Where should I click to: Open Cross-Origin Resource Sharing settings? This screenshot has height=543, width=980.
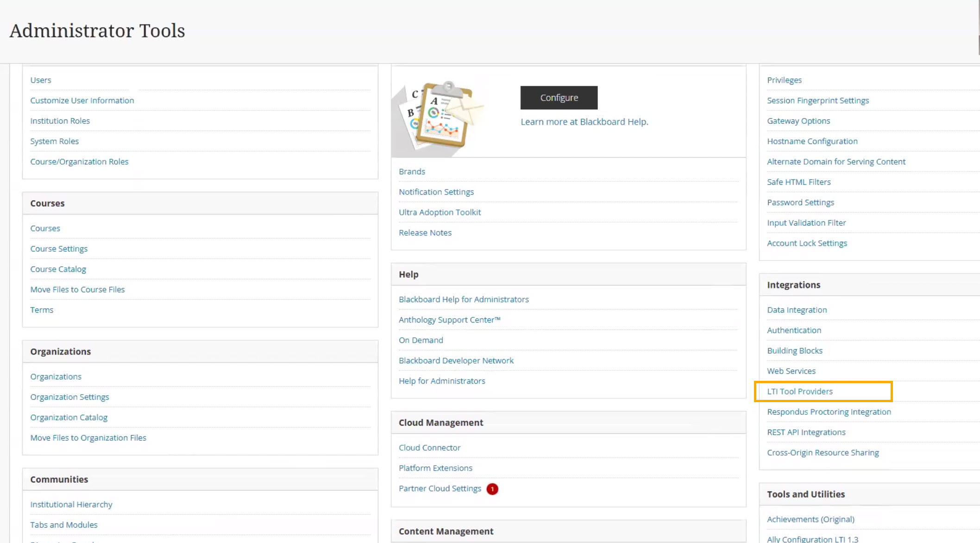click(823, 453)
